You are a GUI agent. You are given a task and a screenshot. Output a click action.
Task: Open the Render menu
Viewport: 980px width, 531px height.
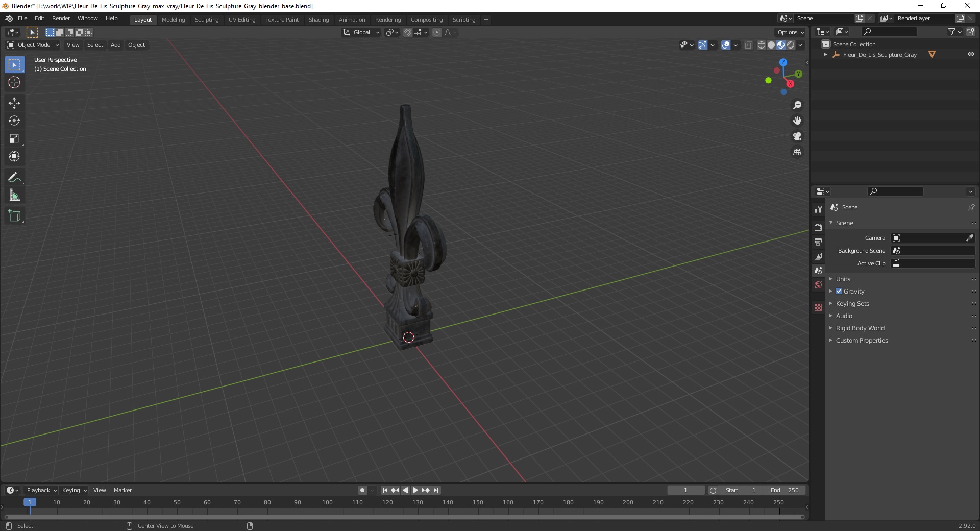[61, 18]
